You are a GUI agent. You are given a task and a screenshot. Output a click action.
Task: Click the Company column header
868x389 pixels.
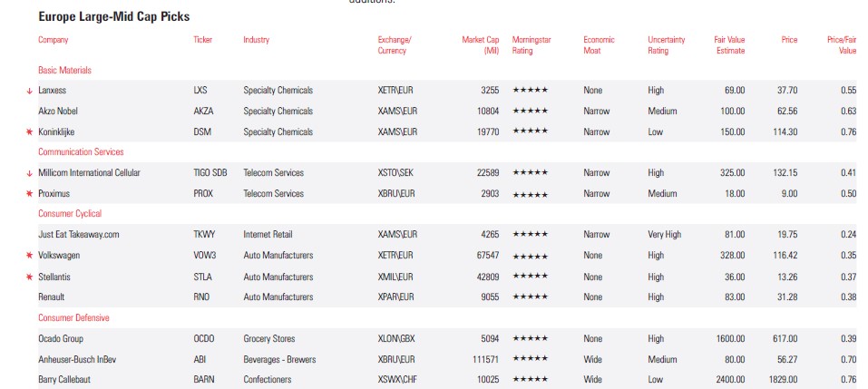pos(53,40)
